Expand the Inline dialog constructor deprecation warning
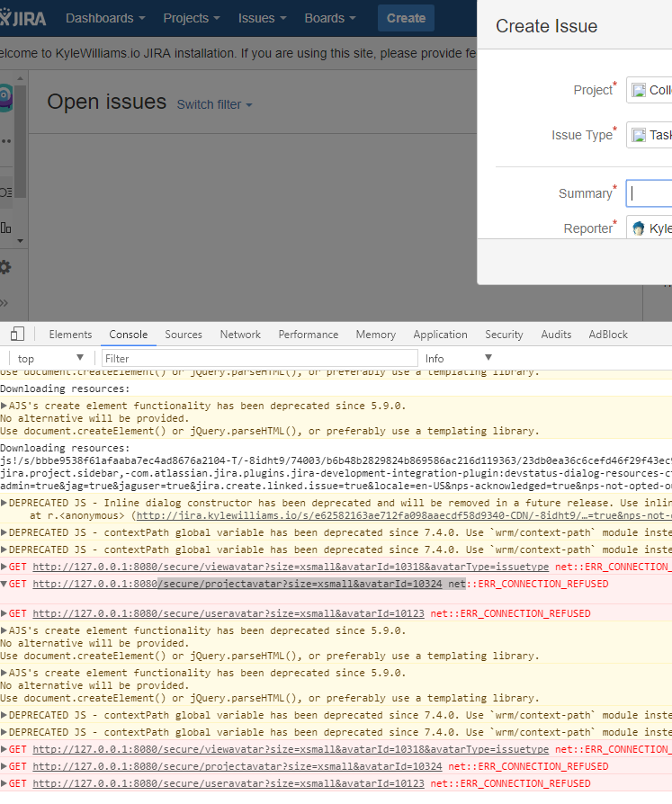Screen dimensions: 672x804 [x=4, y=503]
